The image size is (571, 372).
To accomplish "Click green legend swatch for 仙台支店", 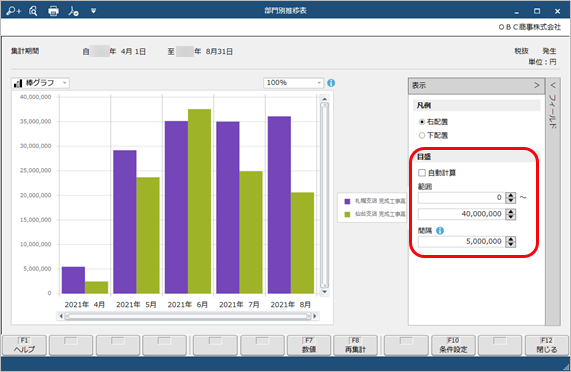I will pos(347,214).
